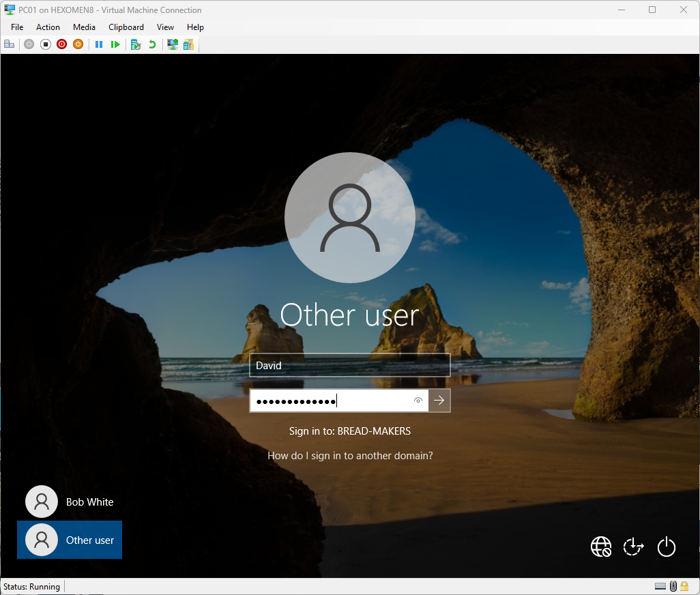Open the Media menu
This screenshot has width=700, height=595.
(x=84, y=27)
